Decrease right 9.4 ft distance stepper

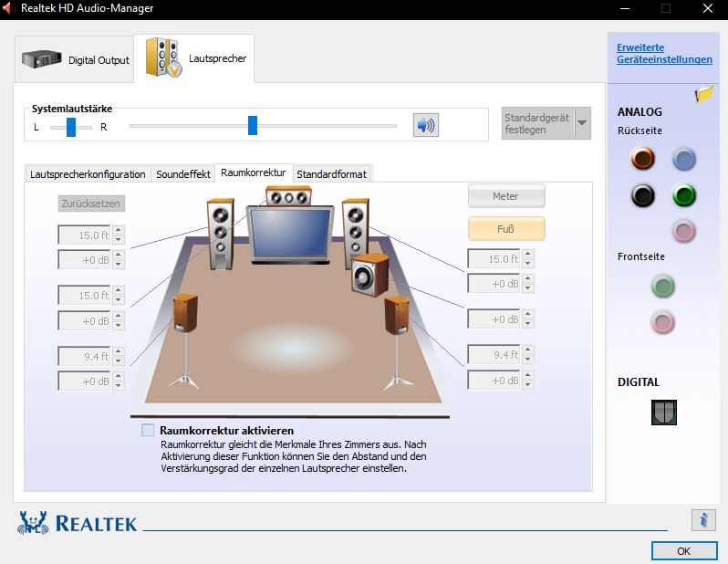[x=528, y=360]
